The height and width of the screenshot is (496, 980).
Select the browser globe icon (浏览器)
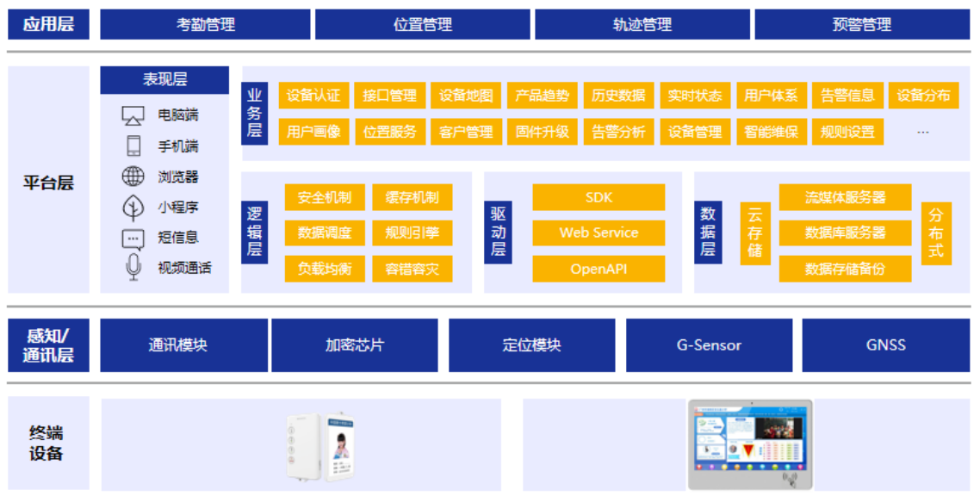[x=133, y=177]
